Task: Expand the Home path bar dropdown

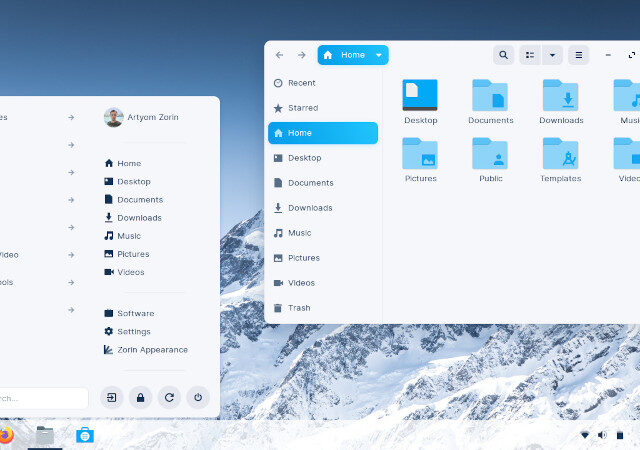Action: pyautogui.click(x=379, y=55)
